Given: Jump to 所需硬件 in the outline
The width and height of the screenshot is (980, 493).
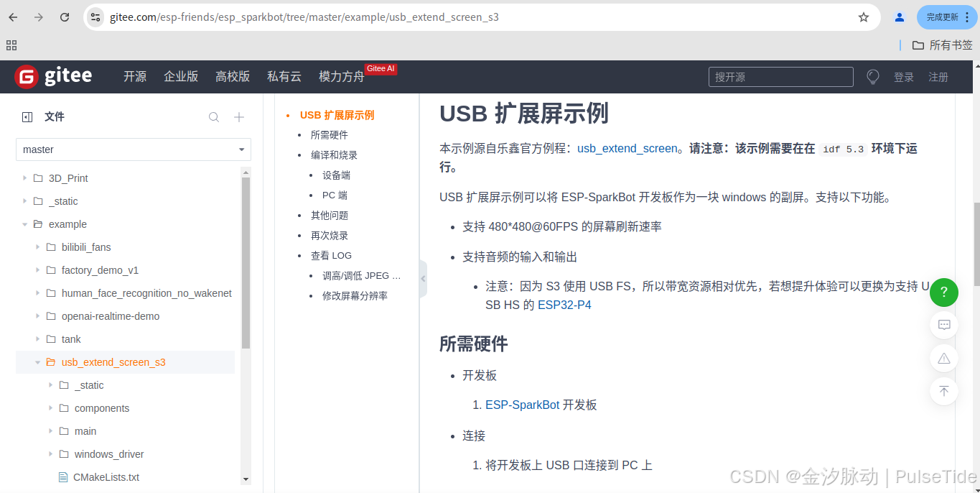Looking at the screenshot, I should (330, 135).
